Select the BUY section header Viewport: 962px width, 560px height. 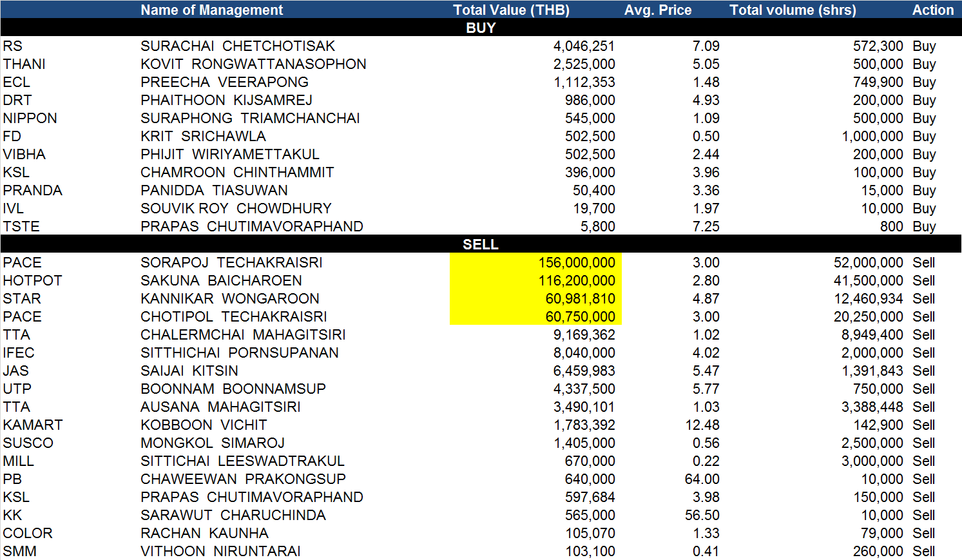coord(481,28)
